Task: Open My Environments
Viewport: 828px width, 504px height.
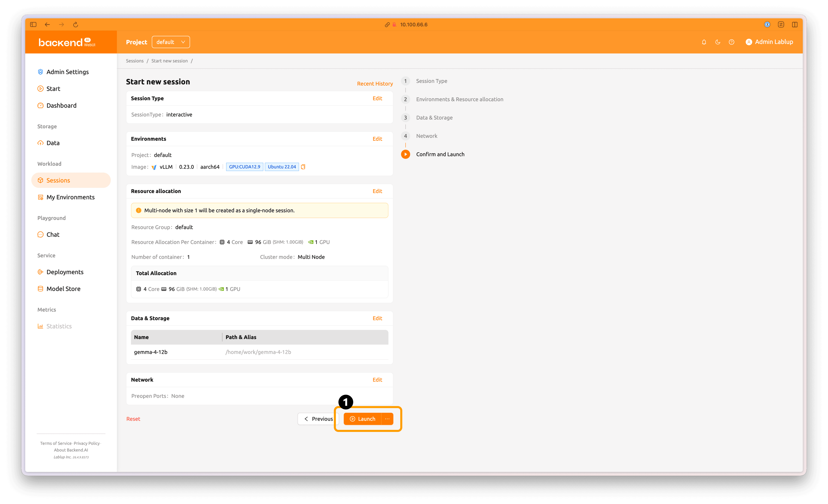Action: 70,197
